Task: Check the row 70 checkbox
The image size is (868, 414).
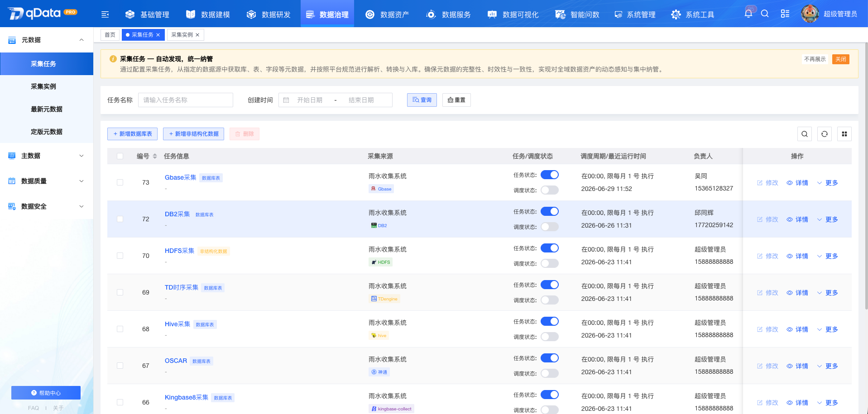Action: pyautogui.click(x=120, y=256)
